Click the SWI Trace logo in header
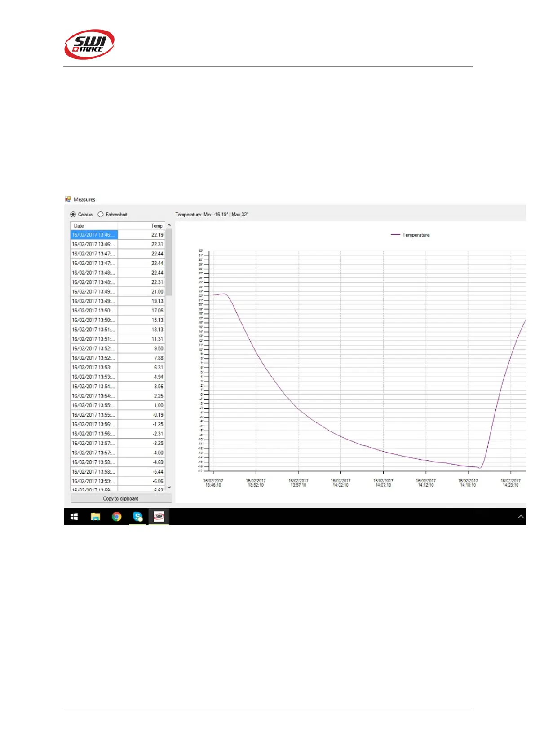The width and height of the screenshot is (535, 756). [x=89, y=44]
